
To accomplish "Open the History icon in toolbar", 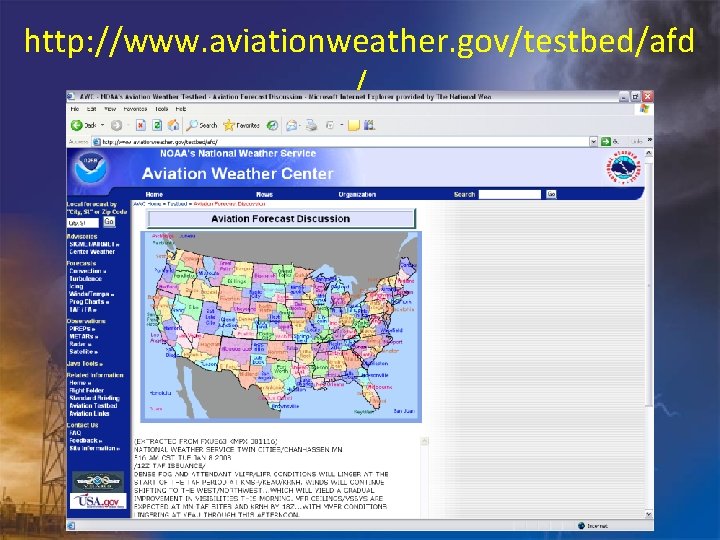I will click(x=272, y=125).
